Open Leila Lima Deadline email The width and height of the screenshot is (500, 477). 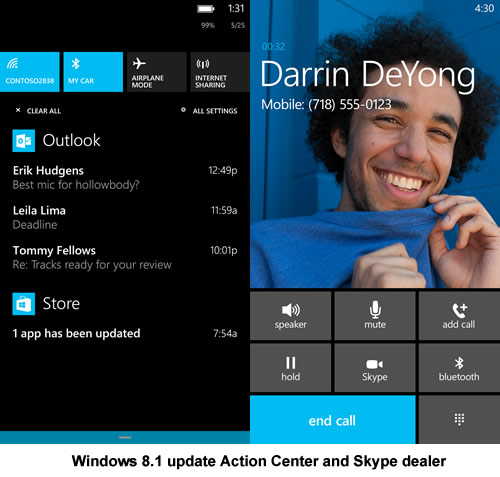click(x=125, y=217)
